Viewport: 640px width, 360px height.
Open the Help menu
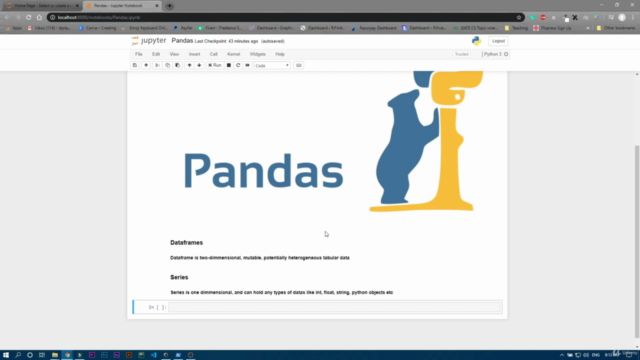click(x=280, y=54)
